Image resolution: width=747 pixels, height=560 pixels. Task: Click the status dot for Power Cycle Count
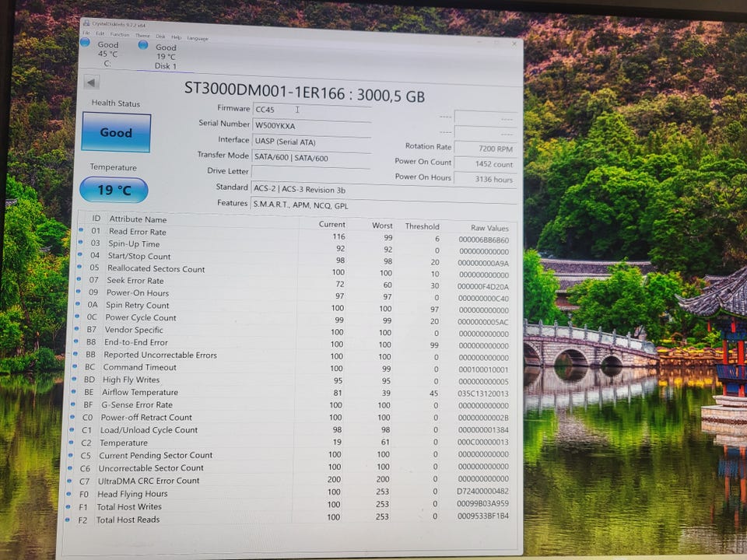[x=77, y=317]
